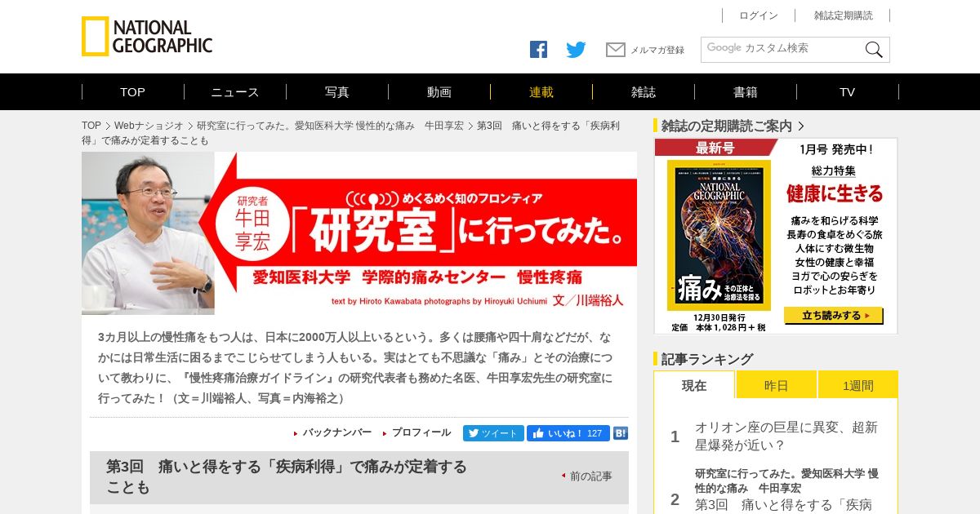Open the ログイン link

click(x=759, y=16)
